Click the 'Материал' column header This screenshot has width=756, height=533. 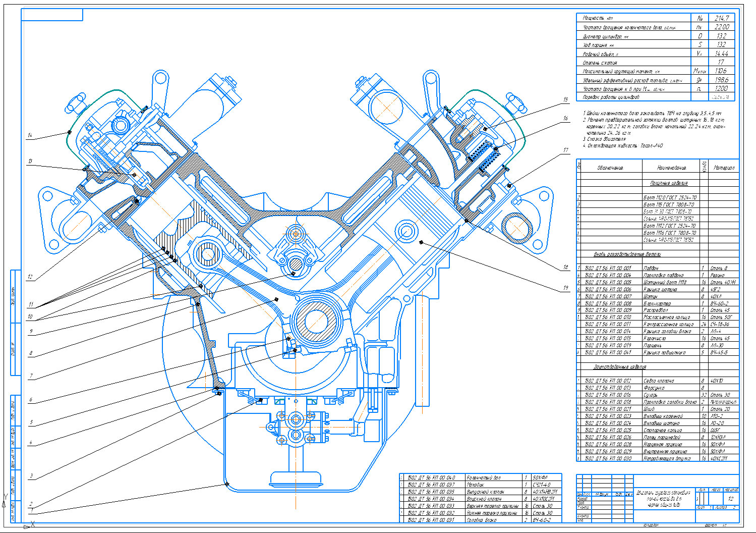click(x=724, y=168)
